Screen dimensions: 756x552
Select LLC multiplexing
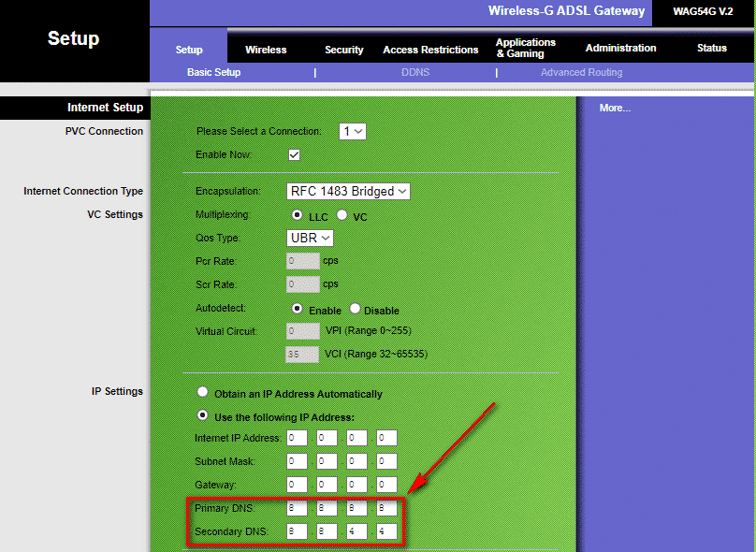(297, 214)
